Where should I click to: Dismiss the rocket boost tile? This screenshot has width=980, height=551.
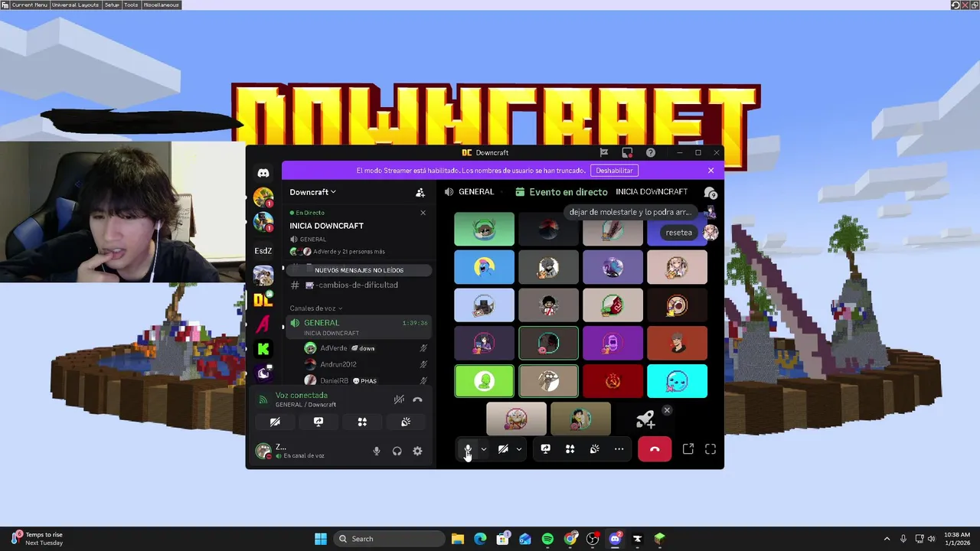(667, 410)
